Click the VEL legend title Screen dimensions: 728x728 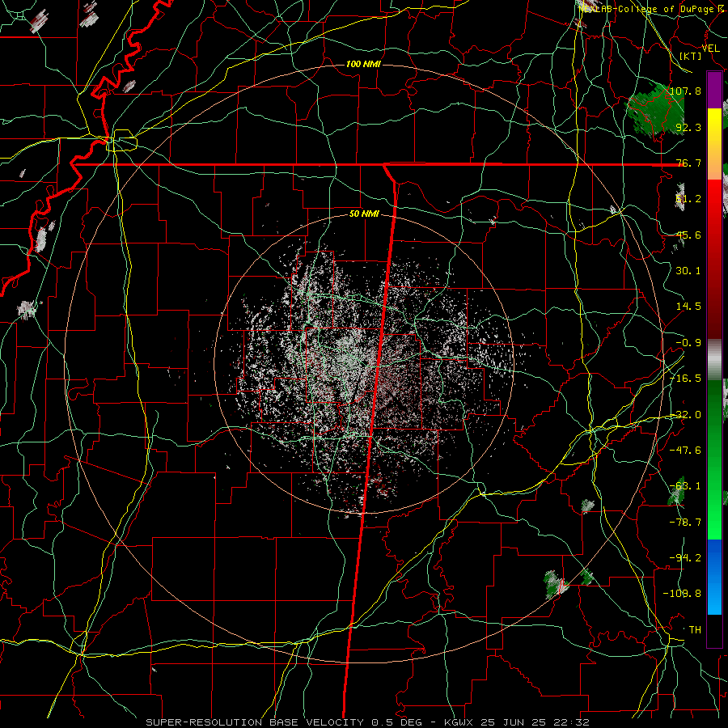(x=710, y=49)
